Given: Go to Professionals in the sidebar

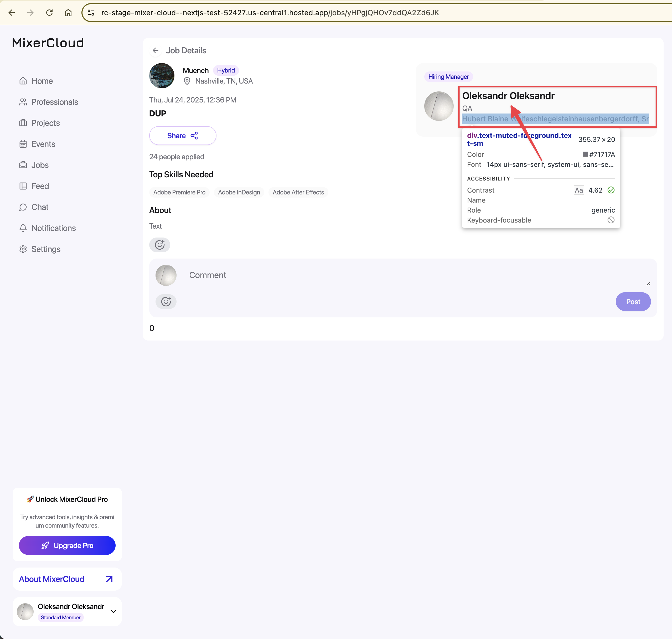Looking at the screenshot, I should click(x=54, y=102).
